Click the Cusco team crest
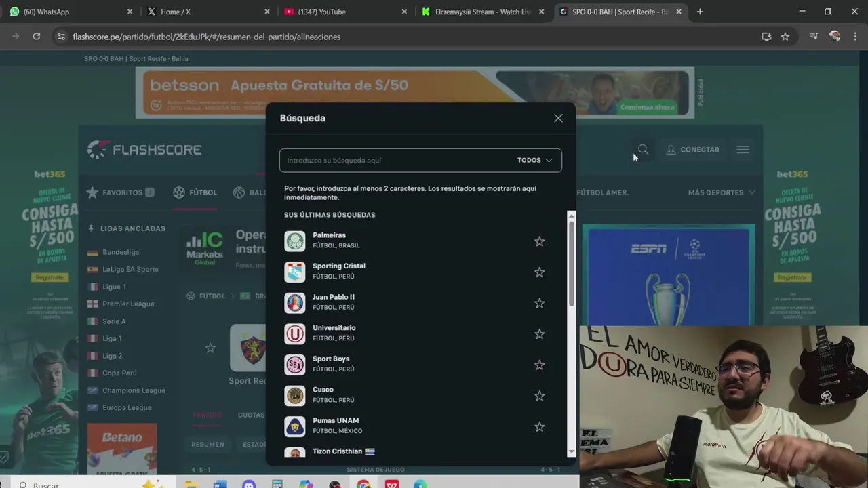This screenshot has width=868, height=488. (295, 396)
